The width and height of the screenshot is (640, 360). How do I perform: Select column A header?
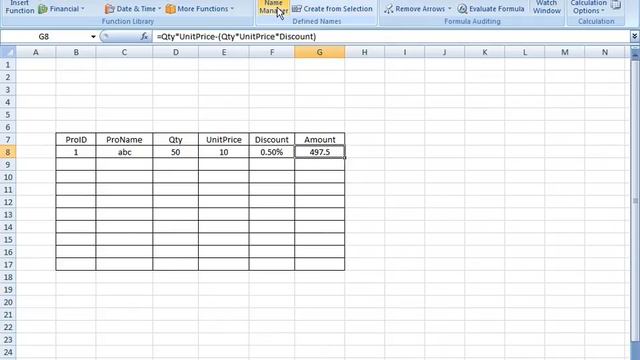coord(36,52)
